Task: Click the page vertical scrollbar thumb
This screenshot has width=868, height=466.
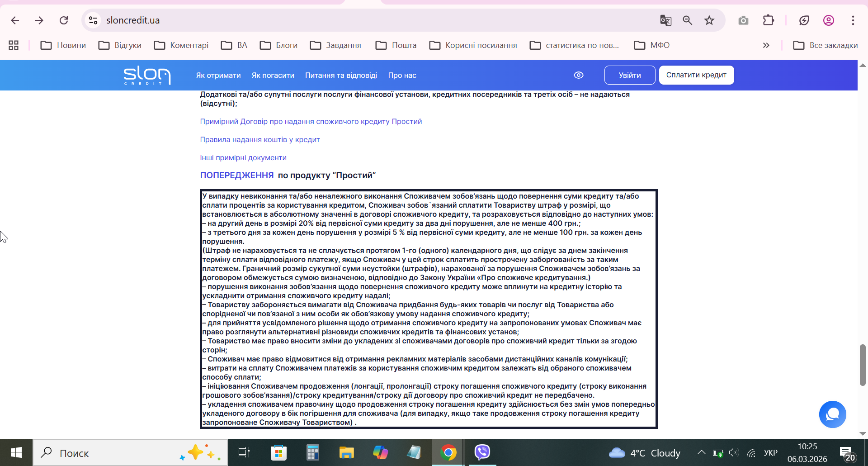Action: (x=863, y=365)
